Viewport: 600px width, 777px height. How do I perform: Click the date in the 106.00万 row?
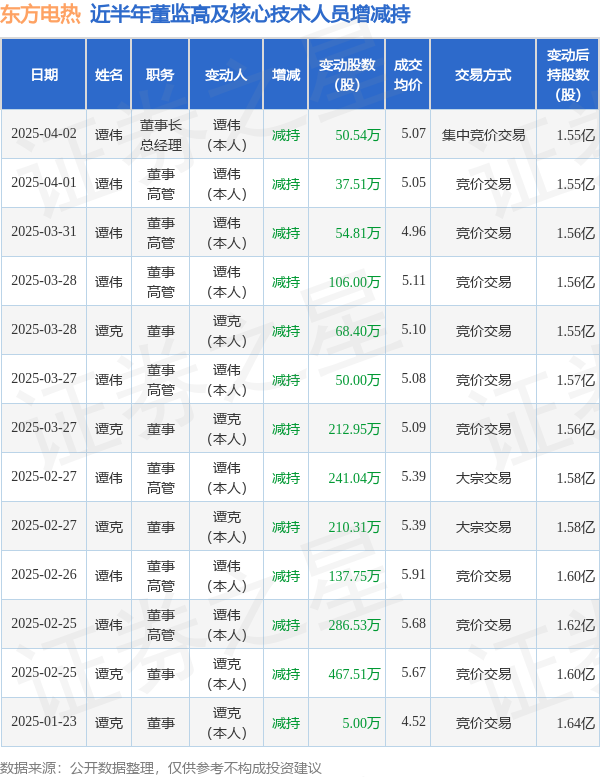point(44,281)
